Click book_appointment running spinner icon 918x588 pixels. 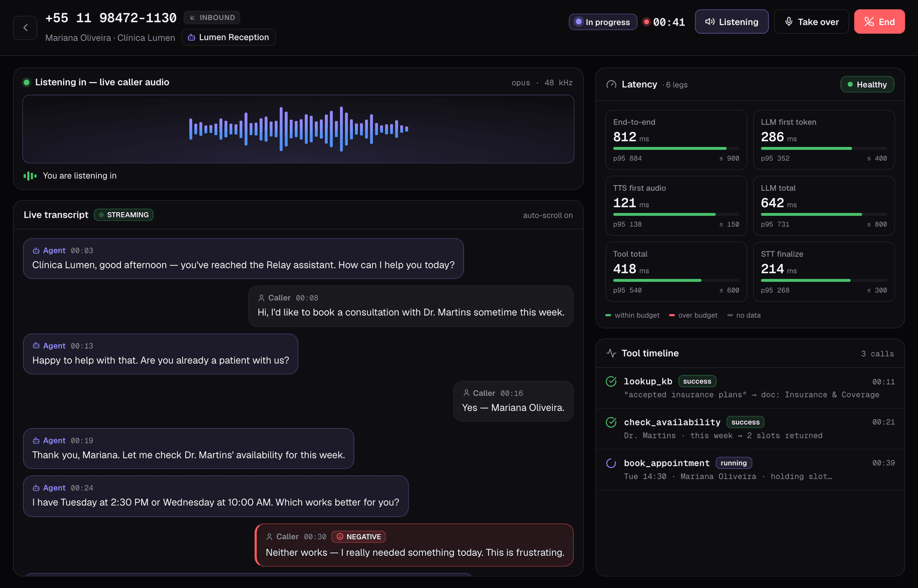click(611, 463)
